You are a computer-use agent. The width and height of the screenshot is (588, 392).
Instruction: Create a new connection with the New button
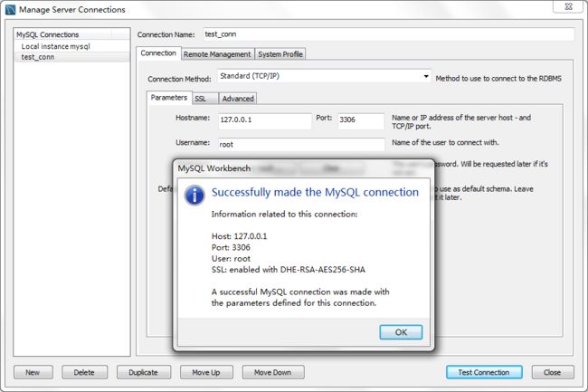(33, 372)
